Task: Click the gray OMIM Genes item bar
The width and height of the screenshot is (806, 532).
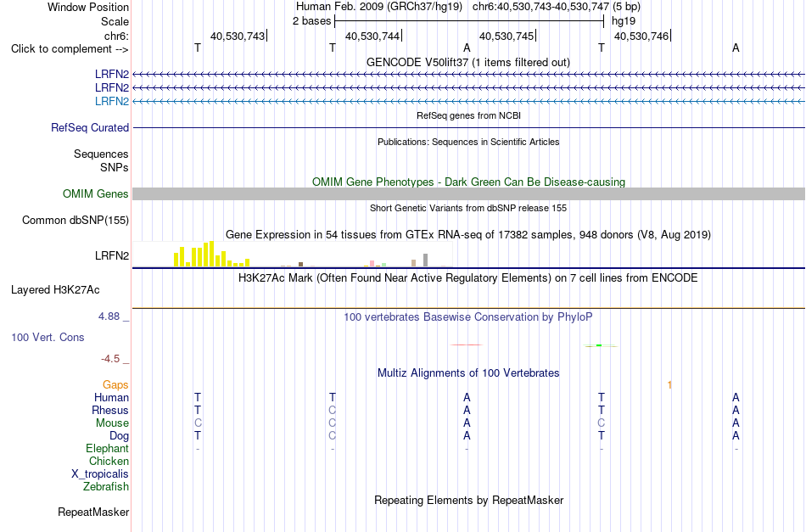Action: pos(468,193)
